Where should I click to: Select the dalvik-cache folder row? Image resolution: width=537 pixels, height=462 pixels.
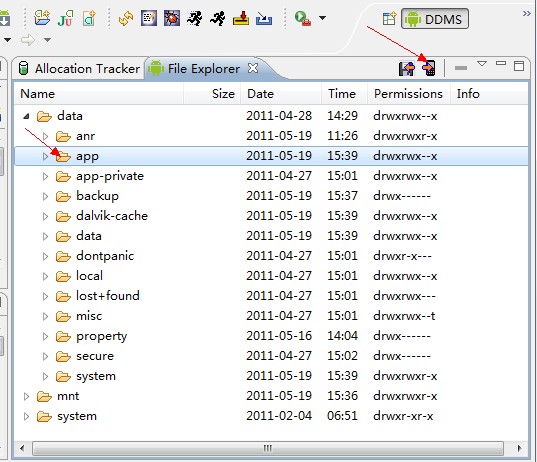coord(271,216)
